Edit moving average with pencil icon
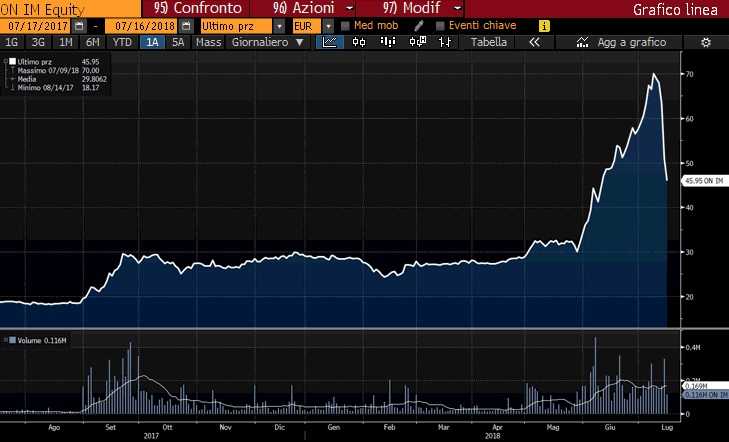Viewport: 729px width, 442px height. [419, 26]
